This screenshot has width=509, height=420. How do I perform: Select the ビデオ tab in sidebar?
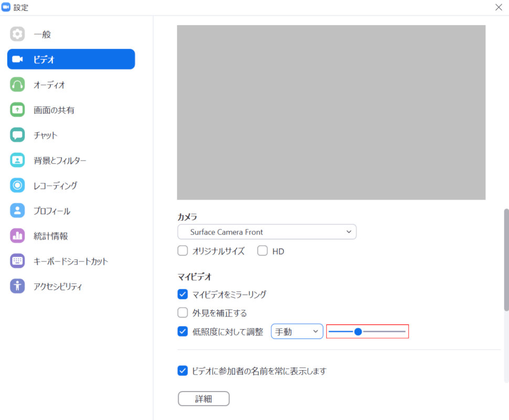click(x=71, y=59)
